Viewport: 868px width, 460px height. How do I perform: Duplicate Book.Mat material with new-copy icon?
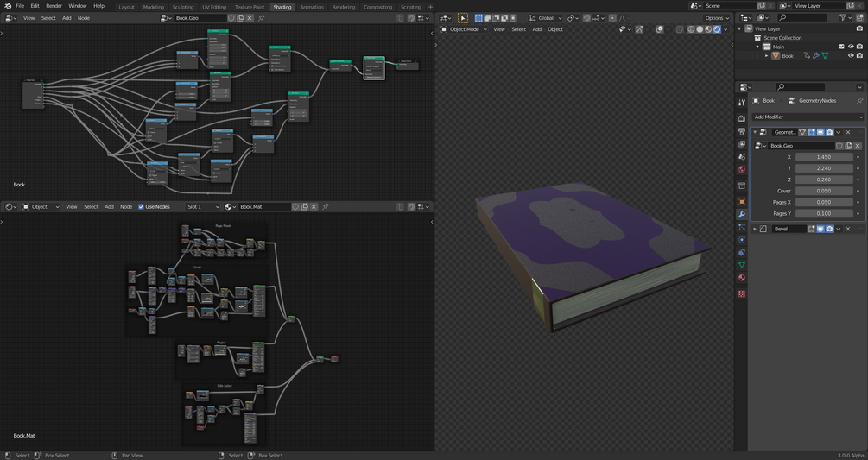tap(305, 207)
